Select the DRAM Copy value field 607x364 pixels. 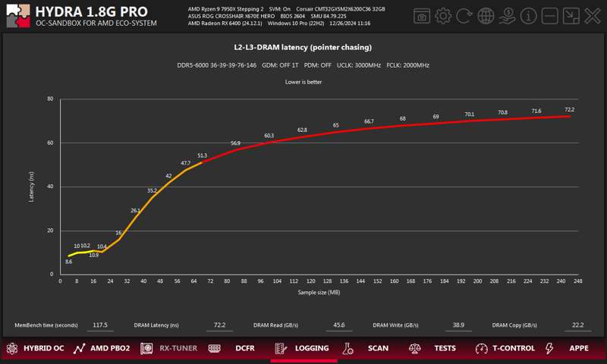click(577, 325)
